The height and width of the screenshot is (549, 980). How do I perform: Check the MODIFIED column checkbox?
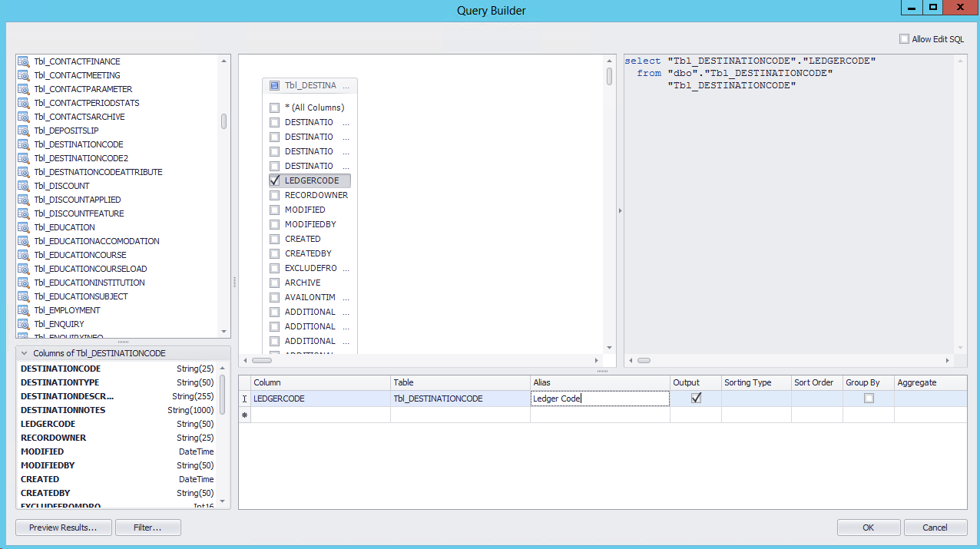(274, 210)
